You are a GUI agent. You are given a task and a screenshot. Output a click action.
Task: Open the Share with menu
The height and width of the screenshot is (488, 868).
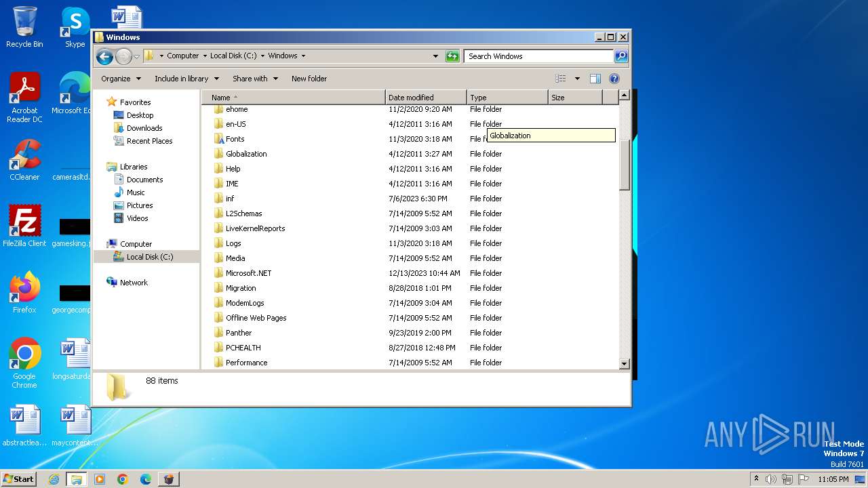(x=255, y=79)
